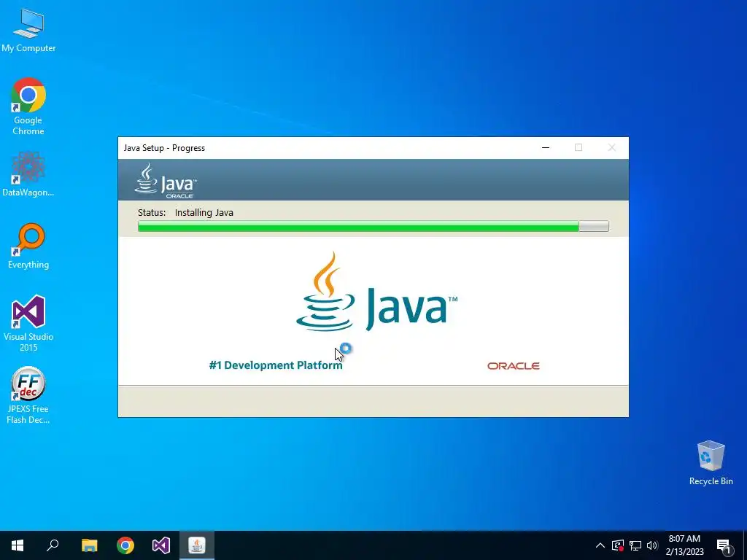Select the Recycle Bin icon
The image size is (747, 560).
pyautogui.click(x=711, y=463)
